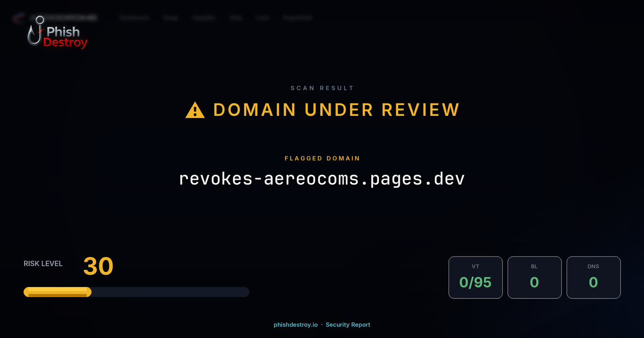Select the BL count card

[x=535, y=277]
